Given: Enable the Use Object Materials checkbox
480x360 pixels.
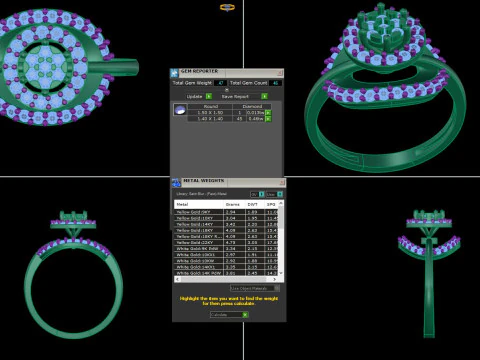Looking at the screenshot, I should point(277,288).
